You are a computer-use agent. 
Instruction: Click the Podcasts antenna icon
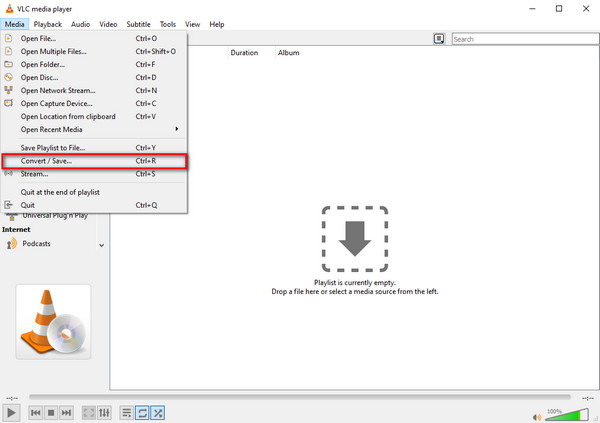[x=11, y=244]
